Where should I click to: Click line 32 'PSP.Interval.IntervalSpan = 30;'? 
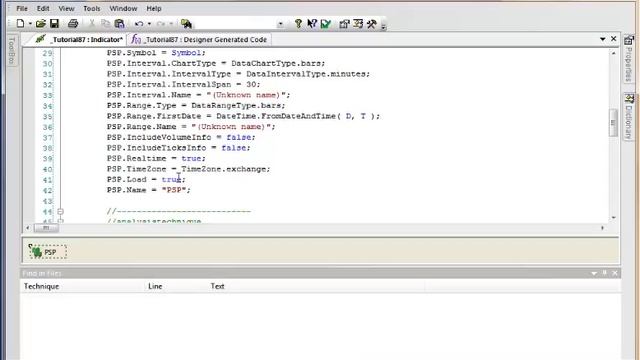[183, 84]
